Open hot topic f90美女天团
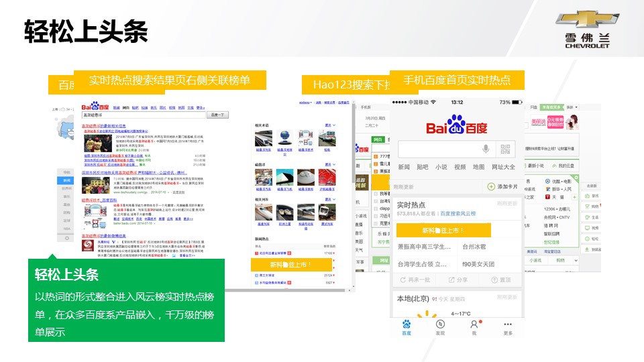The height and width of the screenshot is (362, 644). (x=478, y=264)
